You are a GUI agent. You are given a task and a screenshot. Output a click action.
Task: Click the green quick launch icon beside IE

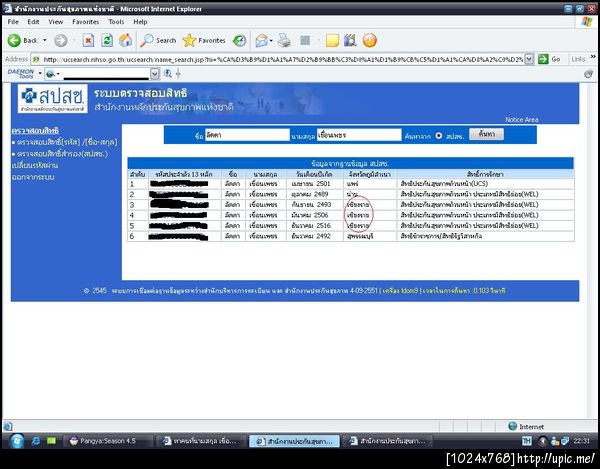pos(51,441)
